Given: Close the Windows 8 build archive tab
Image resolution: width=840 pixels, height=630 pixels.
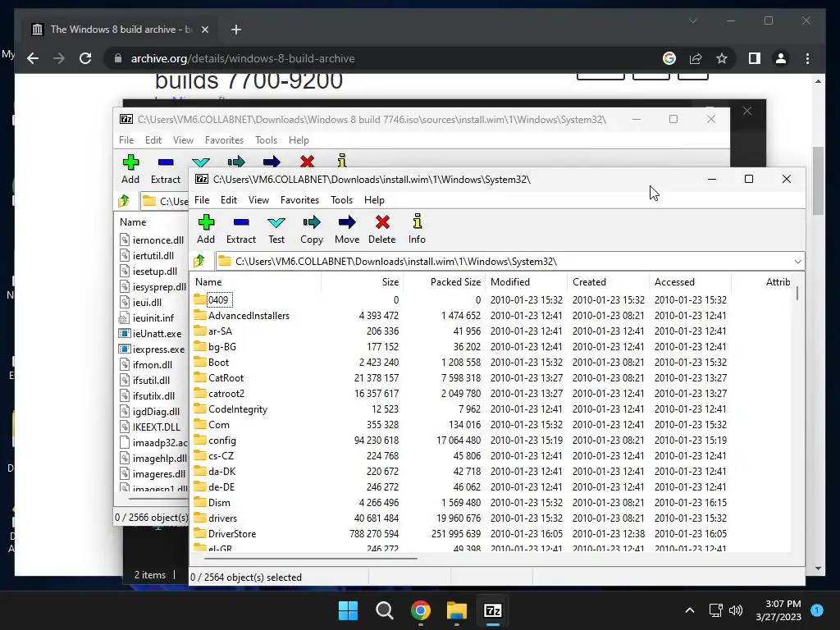Looking at the screenshot, I should point(204,30).
